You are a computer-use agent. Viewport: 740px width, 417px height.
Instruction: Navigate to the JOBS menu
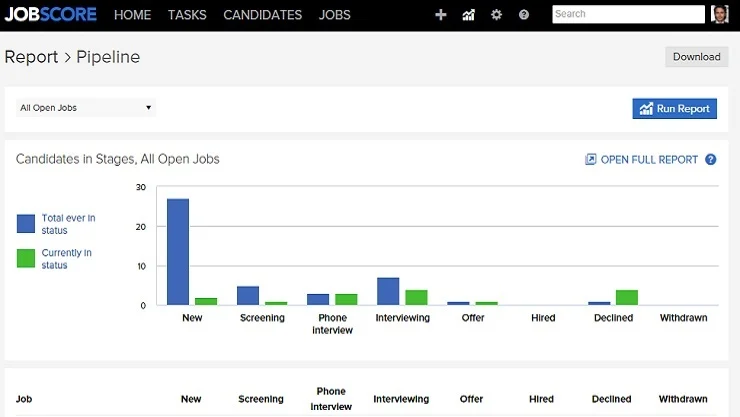pos(335,15)
